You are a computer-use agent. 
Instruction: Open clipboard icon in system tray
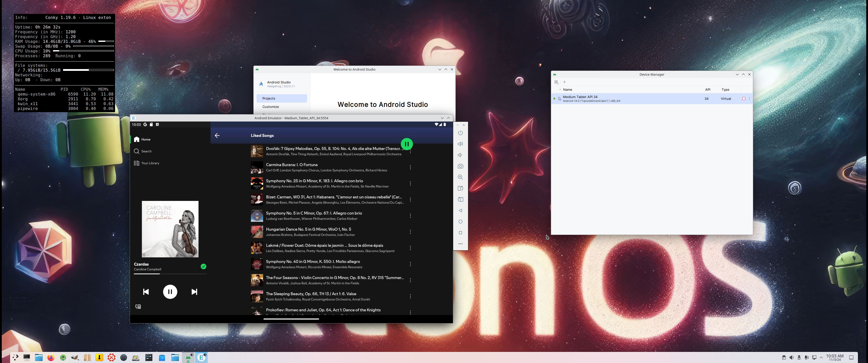(x=784, y=357)
